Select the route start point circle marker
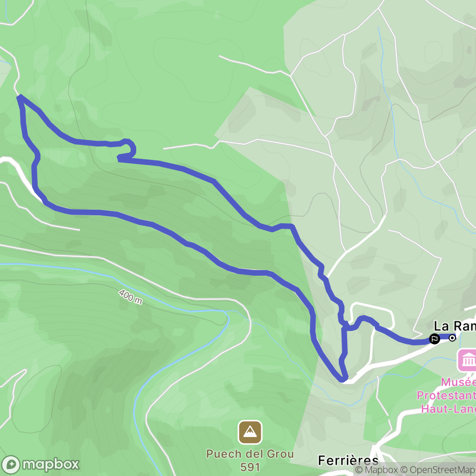Screen dimensions: 476x476 (x=452, y=337)
